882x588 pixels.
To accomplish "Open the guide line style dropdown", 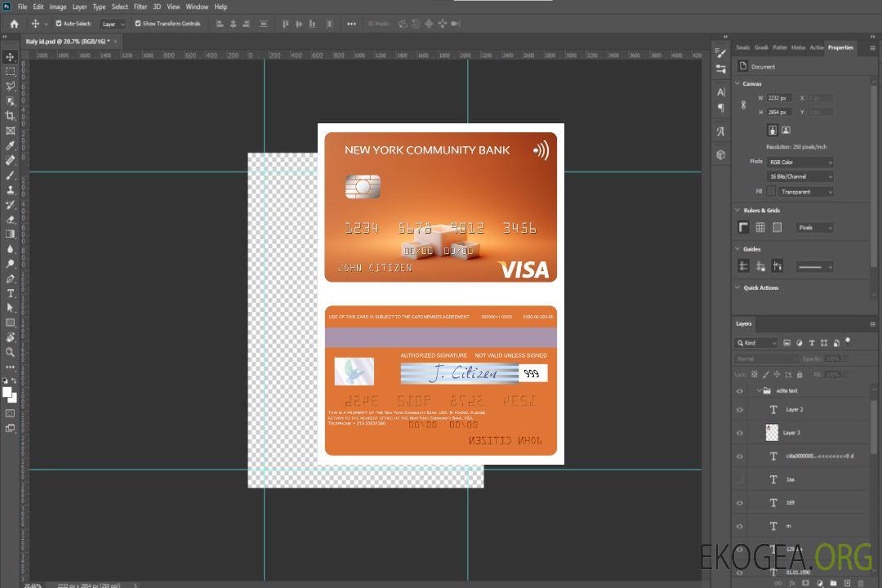I will tap(814, 267).
